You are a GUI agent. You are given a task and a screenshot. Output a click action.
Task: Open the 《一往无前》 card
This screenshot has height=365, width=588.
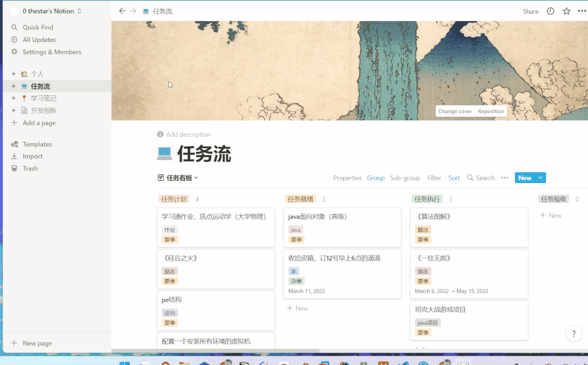click(x=469, y=274)
